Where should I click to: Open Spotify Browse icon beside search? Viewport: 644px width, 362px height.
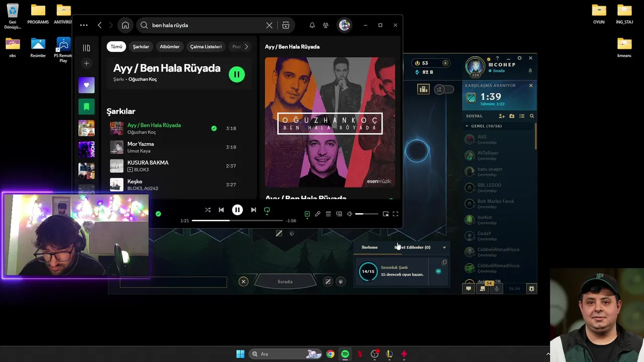pyautogui.click(x=286, y=25)
